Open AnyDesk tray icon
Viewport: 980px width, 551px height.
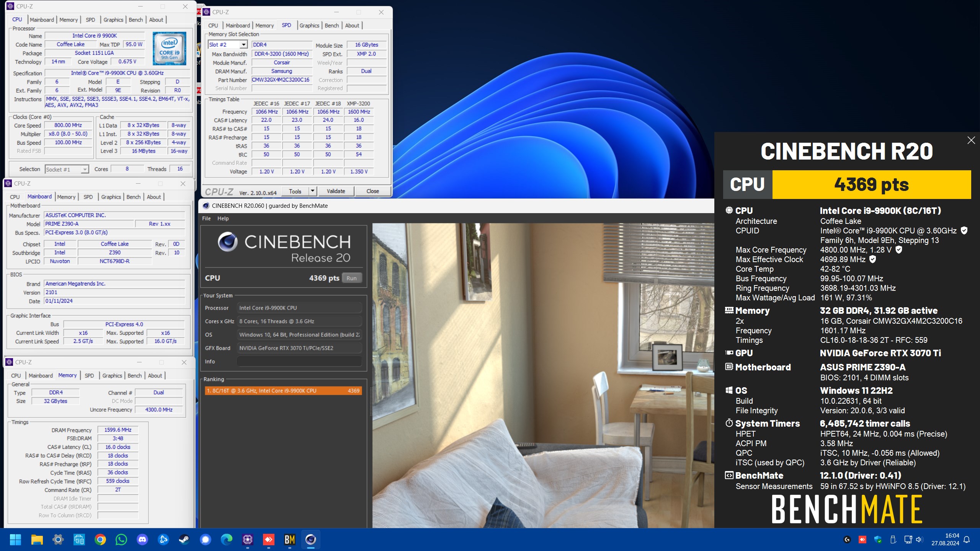click(x=862, y=540)
